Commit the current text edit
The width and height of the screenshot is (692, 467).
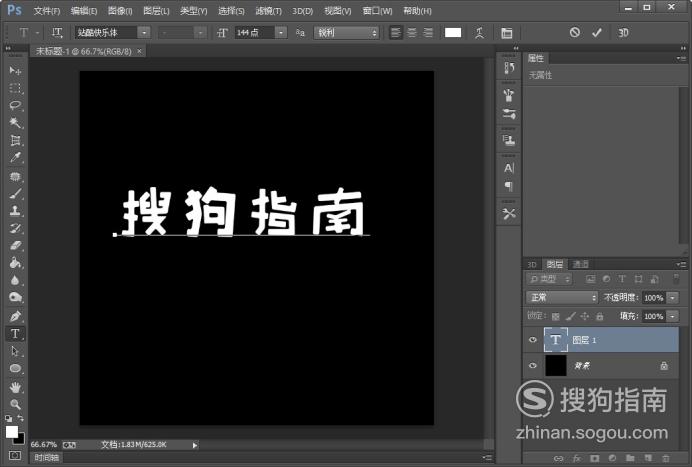[x=597, y=32]
